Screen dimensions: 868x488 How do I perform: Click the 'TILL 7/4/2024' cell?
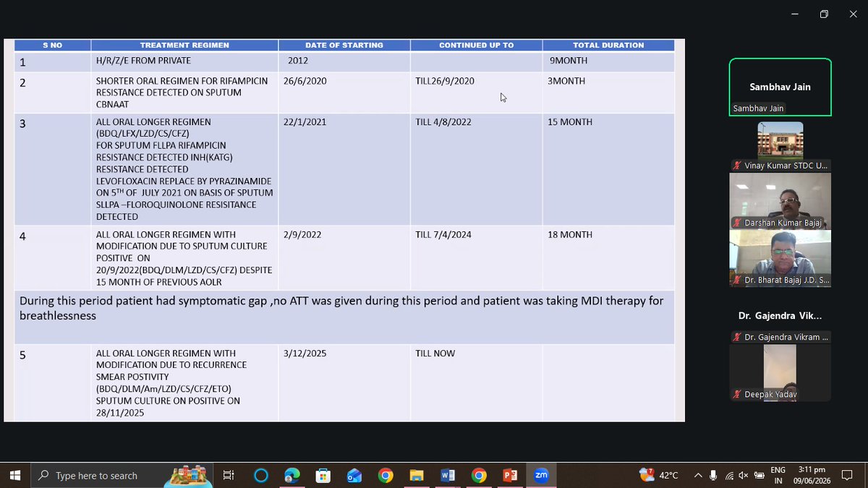[476, 257]
